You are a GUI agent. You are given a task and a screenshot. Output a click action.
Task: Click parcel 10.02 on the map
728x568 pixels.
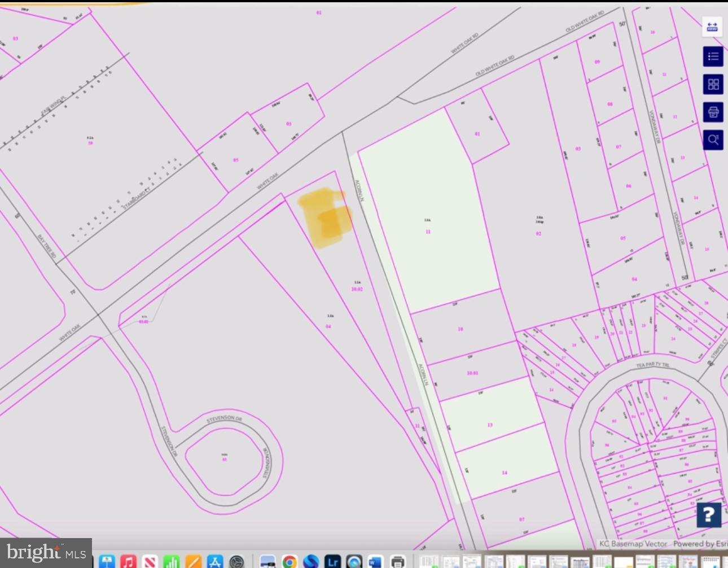pyautogui.click(x=357, y=289)
